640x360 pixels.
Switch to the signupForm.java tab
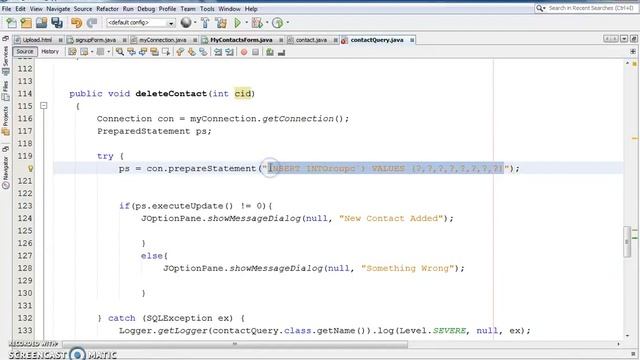[96, 40]
